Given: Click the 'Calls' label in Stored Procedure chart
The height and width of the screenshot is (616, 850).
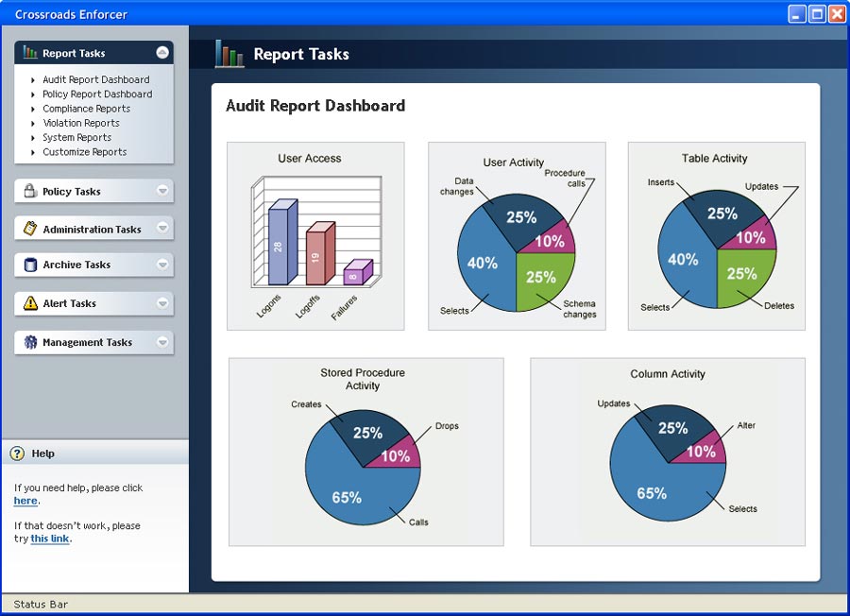Looking at the screenshot, I should [418, 522].
